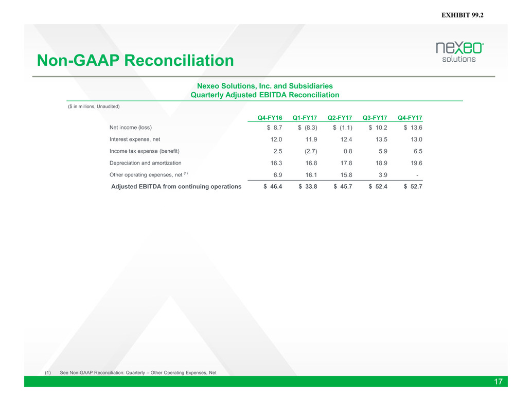Click the Q4-FY17 Adjusted EBITDA value 52.7
Screen dimensions: 532x411
(x=413, y=187)
